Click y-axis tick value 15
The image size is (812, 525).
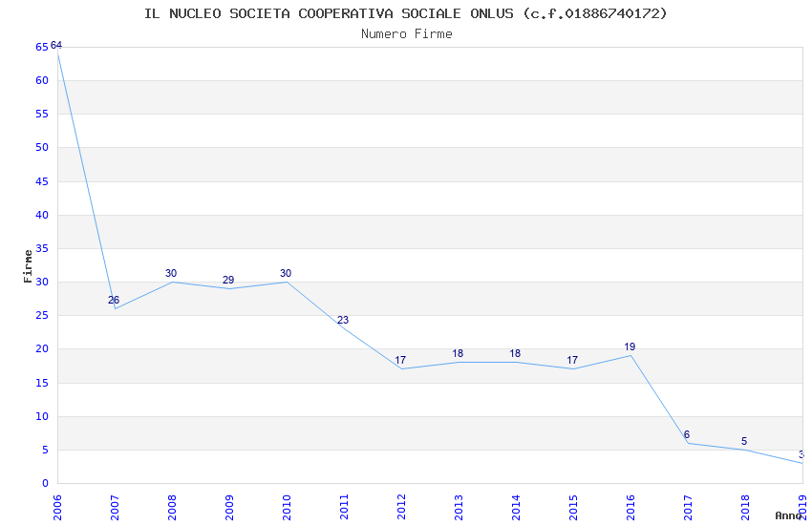coord(42,384)
